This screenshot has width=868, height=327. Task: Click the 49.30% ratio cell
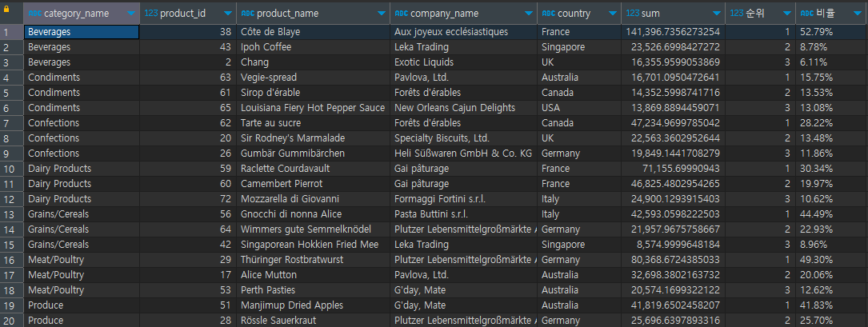point(831,260)
